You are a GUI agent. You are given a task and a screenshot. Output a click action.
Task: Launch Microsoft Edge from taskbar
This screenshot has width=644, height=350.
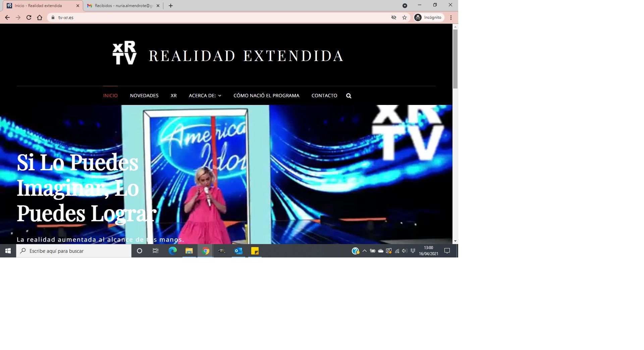[172, 251]
